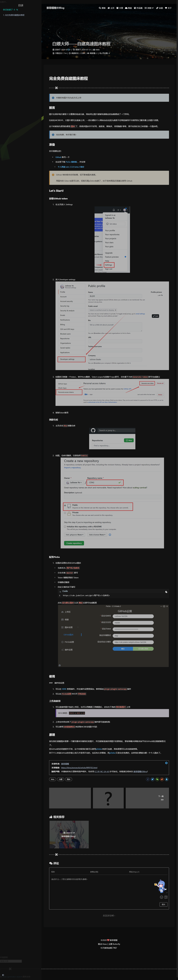Enlarge the GitHub Settings menu screenshot
This screenshot has height=980, width=178.
pyautogui.click(x=112, y=240)
